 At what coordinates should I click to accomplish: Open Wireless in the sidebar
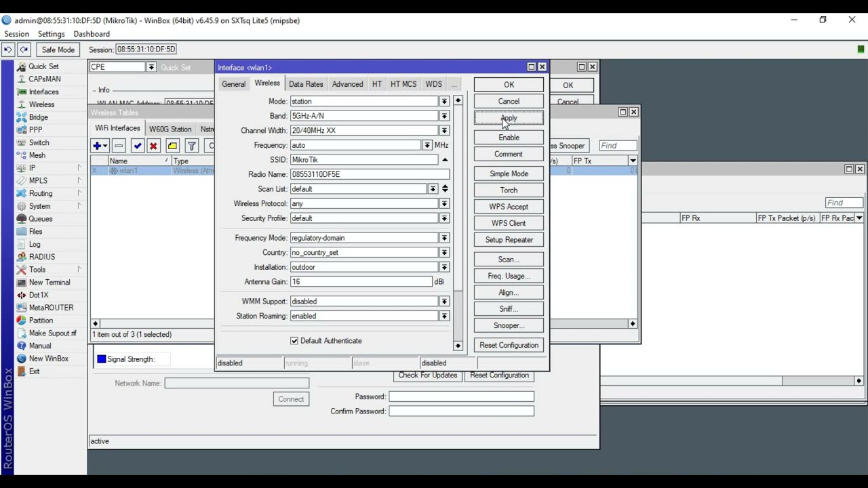(41, 104)
